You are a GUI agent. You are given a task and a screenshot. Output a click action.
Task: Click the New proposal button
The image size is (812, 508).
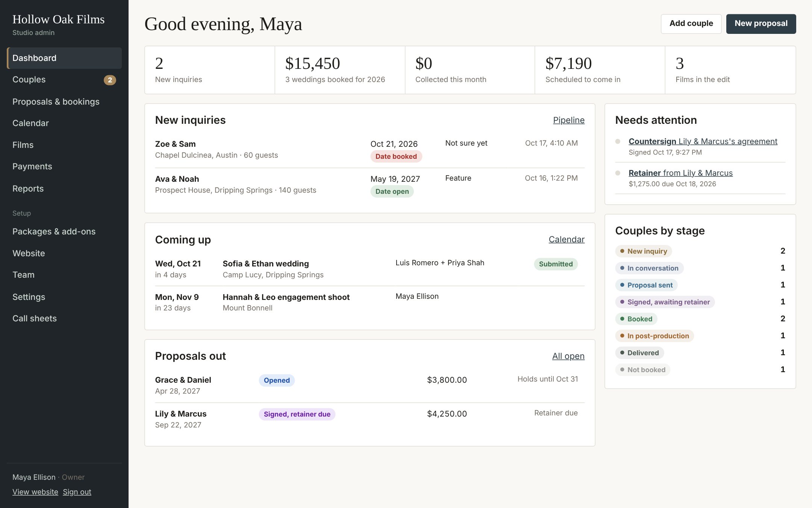tap(761, 24)
